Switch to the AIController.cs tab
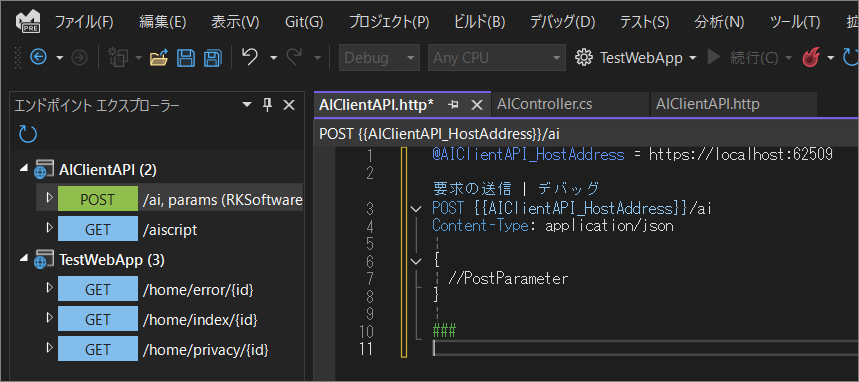 [570, 104]
